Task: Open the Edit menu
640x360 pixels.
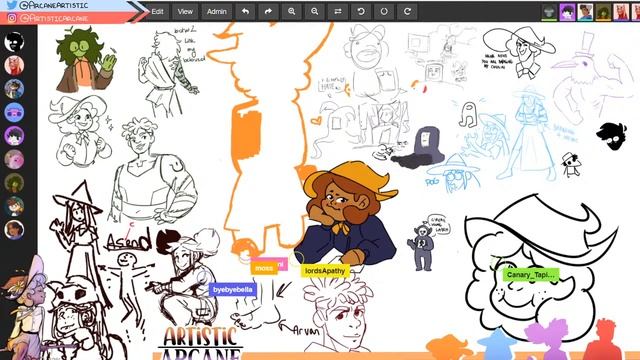Action: [x=158, y=11]
